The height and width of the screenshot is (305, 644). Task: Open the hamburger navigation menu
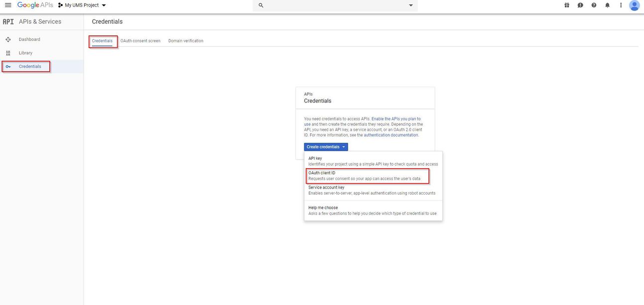coord(8,5)
